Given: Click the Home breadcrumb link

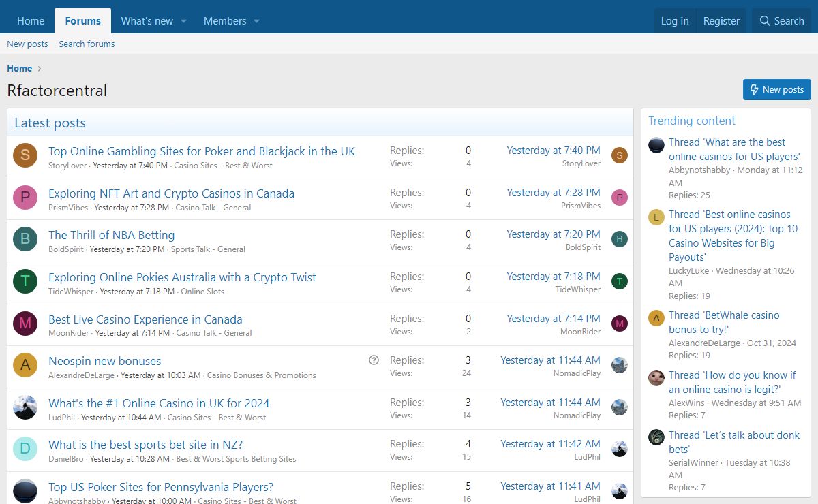Looking at the screenshot, I should click(x=19, y=68).
